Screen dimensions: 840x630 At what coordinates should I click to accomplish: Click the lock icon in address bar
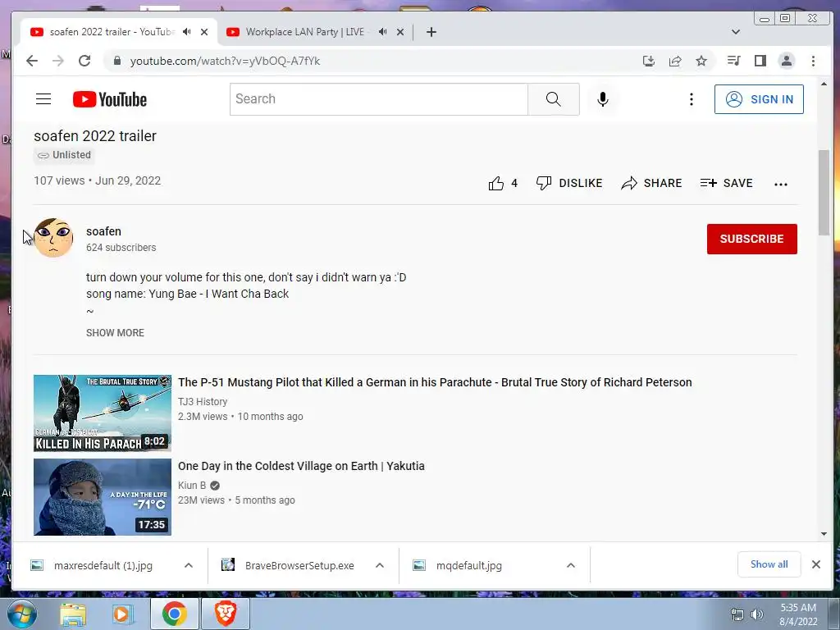coord(116,61)
